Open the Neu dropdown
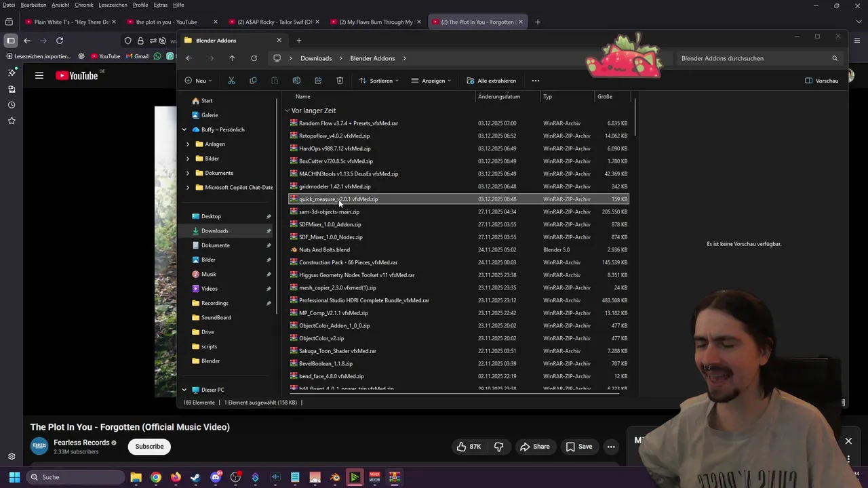Image resolution: width=868 pixels, height=488 pixels. [198, 81]
